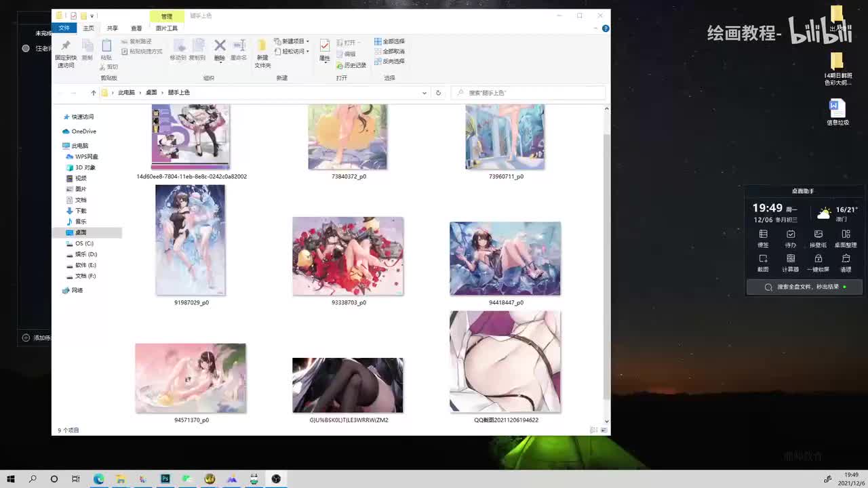Open the Move to (移动到) menu
868x488 pixels.
(178, 50)
